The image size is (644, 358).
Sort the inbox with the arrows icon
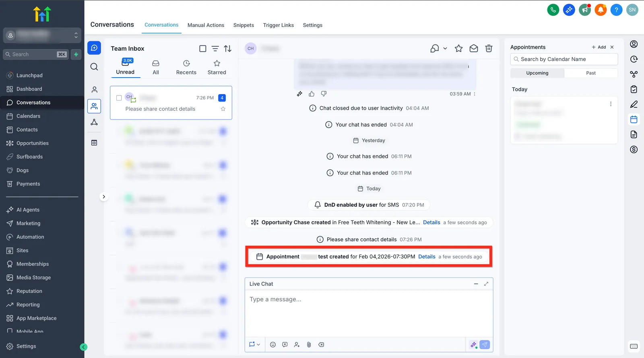(x=228, y=49)
